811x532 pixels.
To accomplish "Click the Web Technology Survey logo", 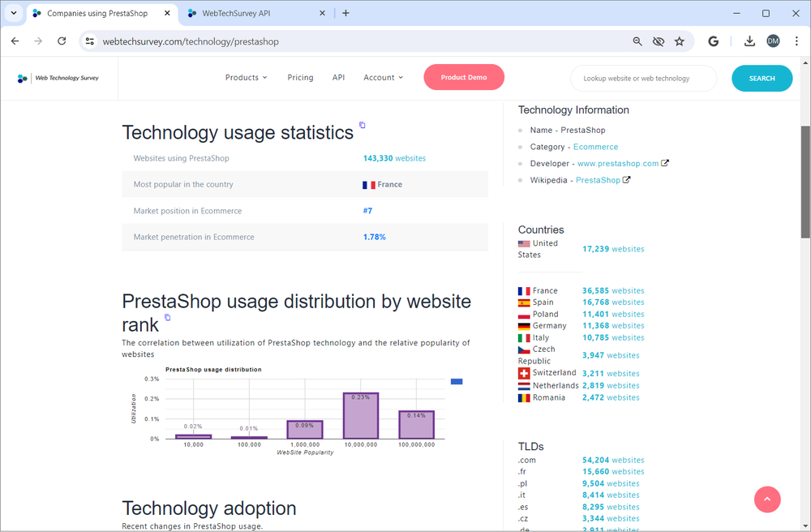I will (x=58, y=79).
